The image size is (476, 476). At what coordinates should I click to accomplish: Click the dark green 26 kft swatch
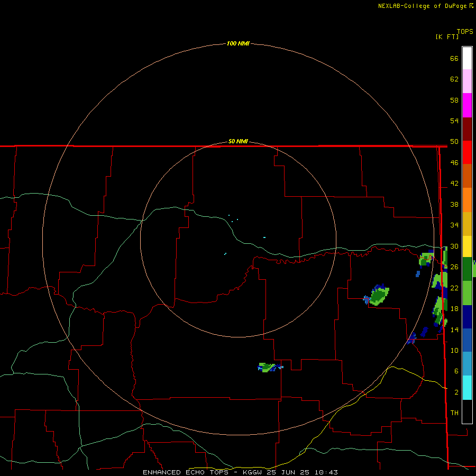[467, 269]
